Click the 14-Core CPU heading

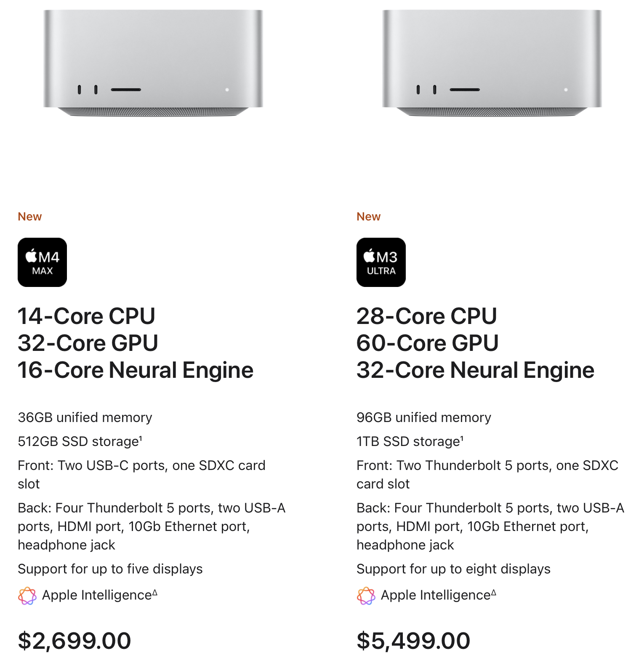click(x=86, y=316)
